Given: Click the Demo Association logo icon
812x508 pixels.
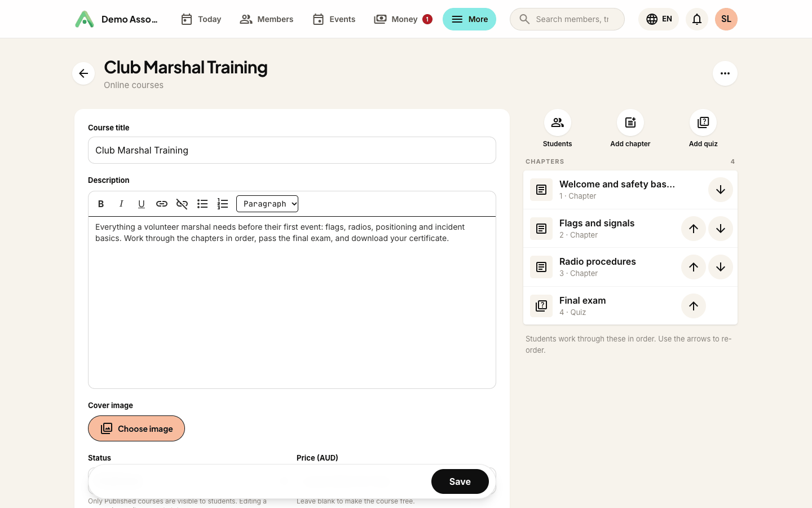Looking at the screenshot, I should click(85, 19).
